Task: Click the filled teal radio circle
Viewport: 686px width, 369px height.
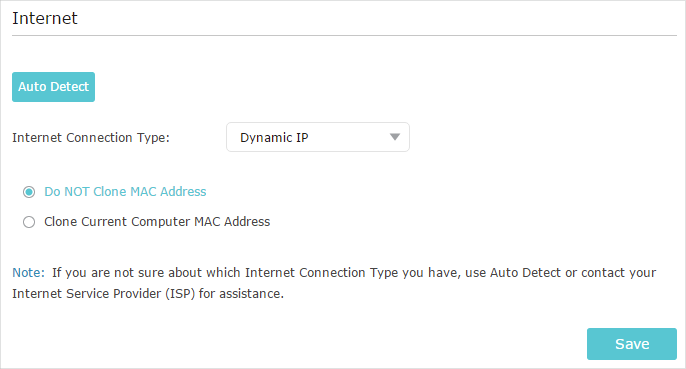Action: 29,192
